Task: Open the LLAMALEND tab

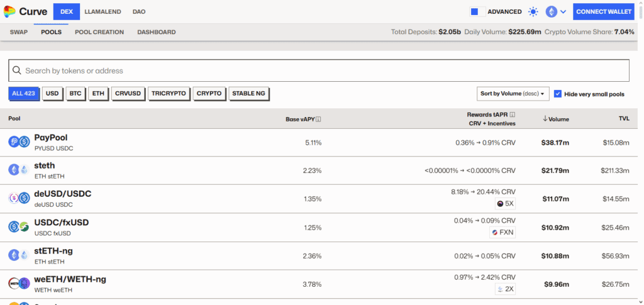Action: click(103, 12)
